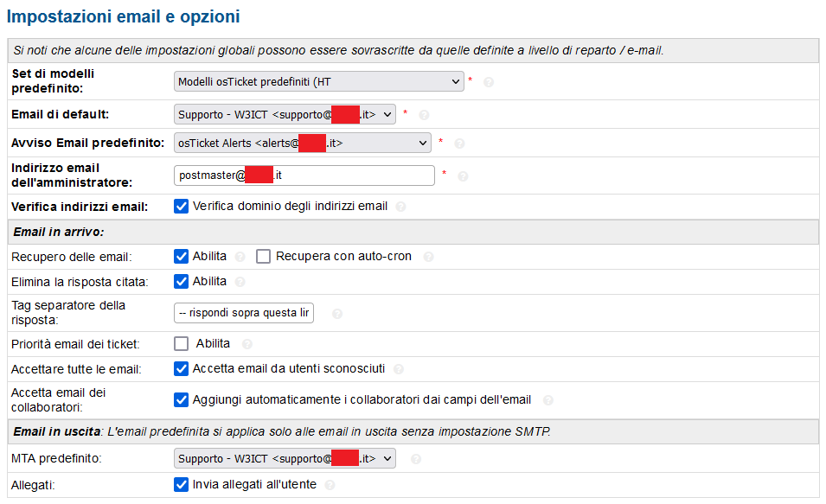Open Set di modelli predefinito dropdown
This screenshot has width=826, height=504.
(318, 81)
